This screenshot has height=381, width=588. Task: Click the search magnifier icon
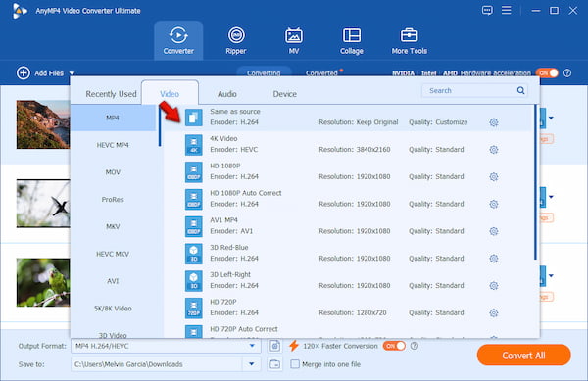(x=520, y=90)
